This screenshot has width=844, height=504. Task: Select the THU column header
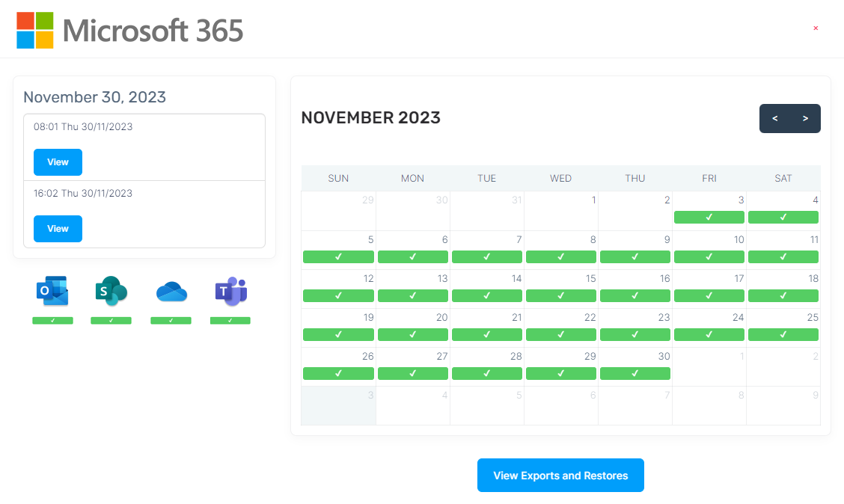[635, 178]
